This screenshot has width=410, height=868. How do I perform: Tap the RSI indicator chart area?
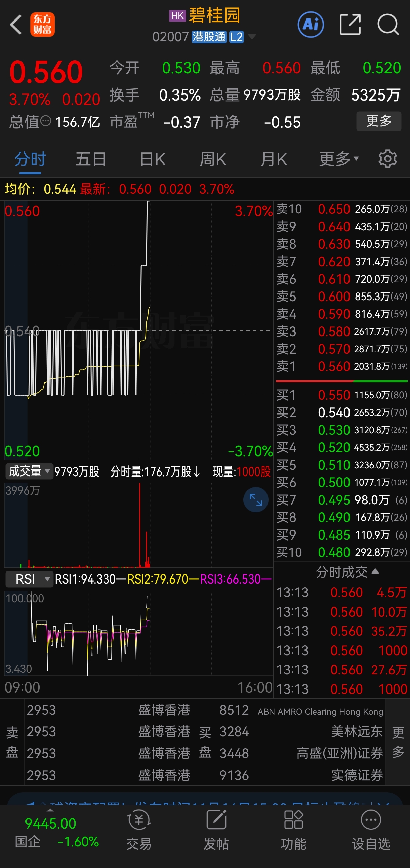[x=138, y=634]
